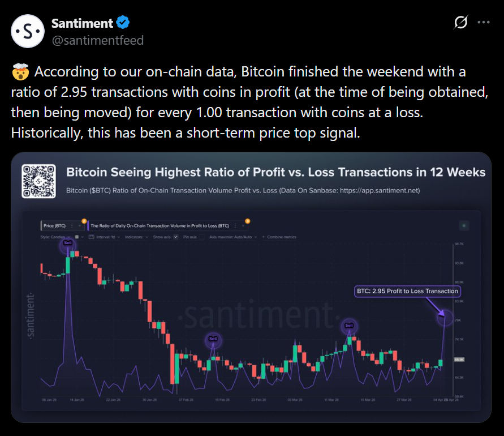Click the Grok icon on the post
Image resolution: width=504 pixels, height=436 pixels.
pyautogui.click(x=461, y=23)
